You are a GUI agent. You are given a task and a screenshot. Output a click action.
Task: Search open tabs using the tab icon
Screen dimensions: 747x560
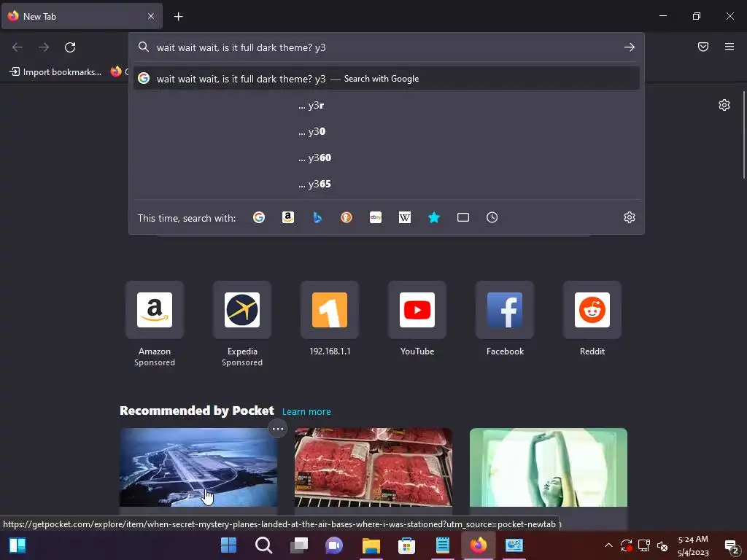(x=463, y=217)
